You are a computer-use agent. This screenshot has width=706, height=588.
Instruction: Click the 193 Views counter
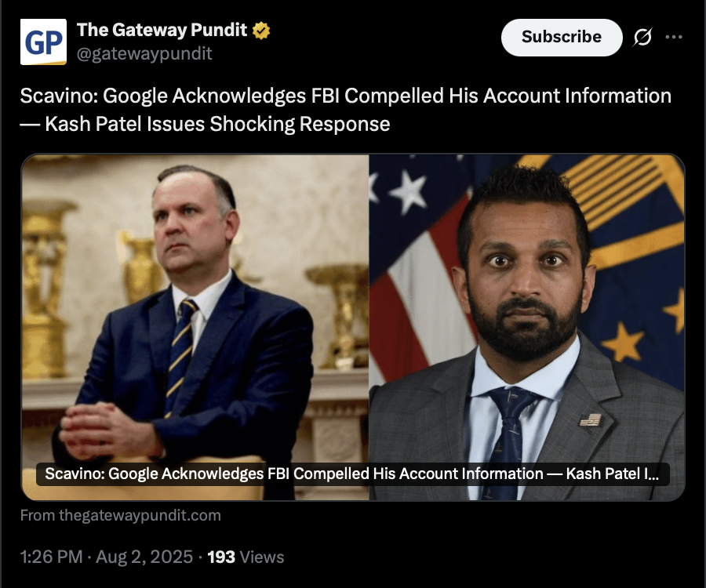[x=246, y=557]
